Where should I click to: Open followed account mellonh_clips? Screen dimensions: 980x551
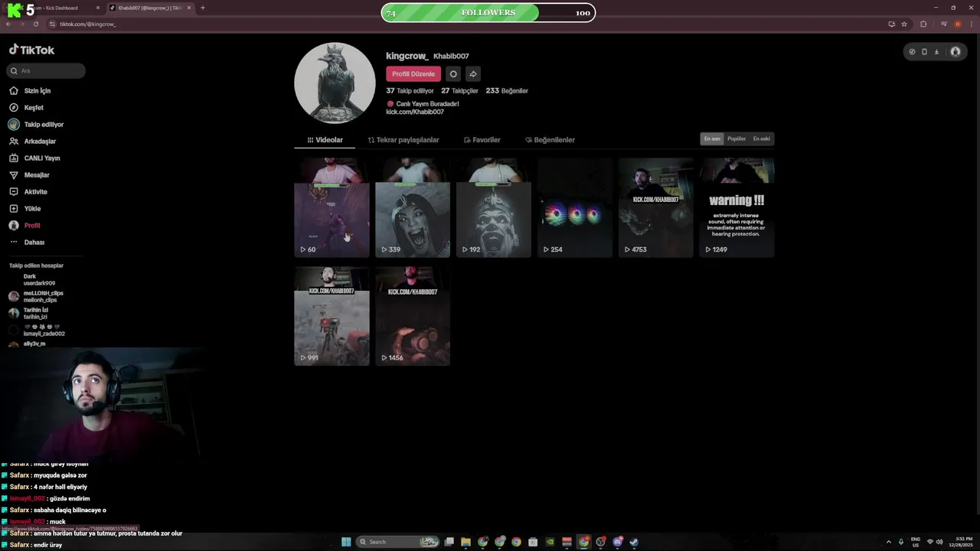coord(37,296)
